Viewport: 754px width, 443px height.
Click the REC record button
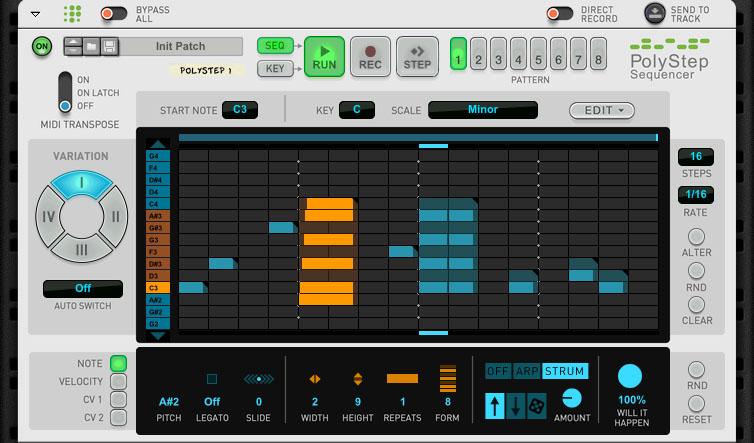pyautogui.click(x=370, y=56)
